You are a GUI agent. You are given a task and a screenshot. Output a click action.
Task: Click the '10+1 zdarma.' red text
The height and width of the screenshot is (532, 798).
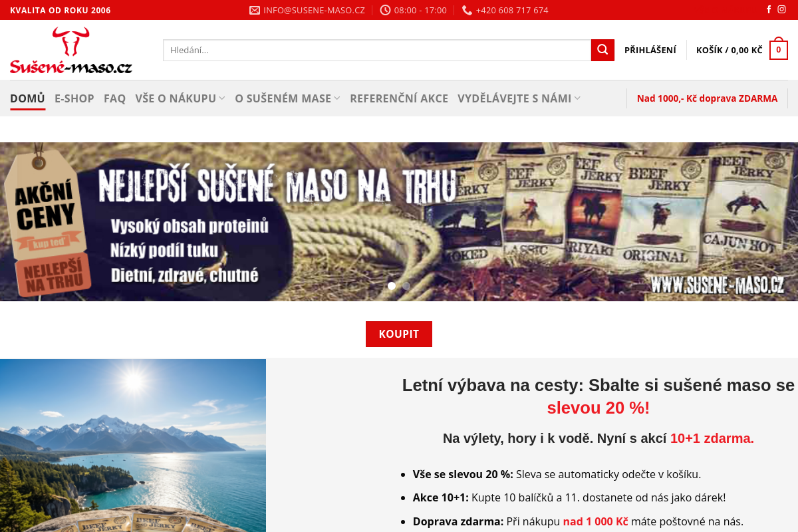pos(712,438)
